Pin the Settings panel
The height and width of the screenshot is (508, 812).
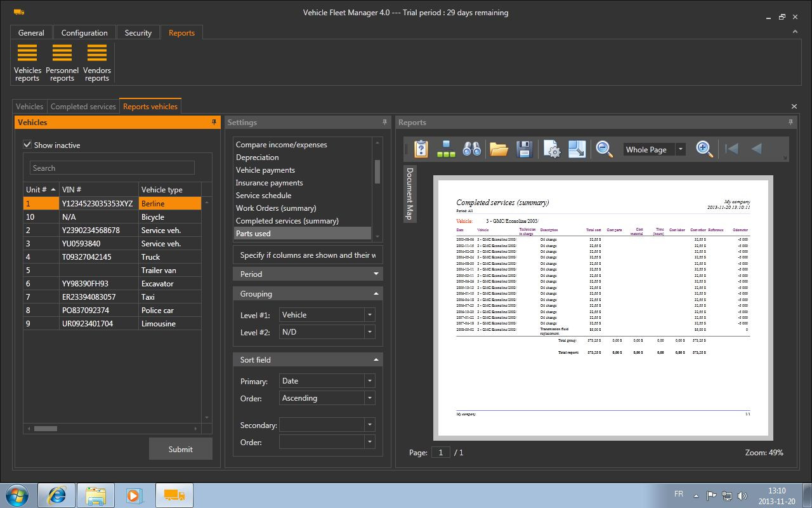coord(384,122)
